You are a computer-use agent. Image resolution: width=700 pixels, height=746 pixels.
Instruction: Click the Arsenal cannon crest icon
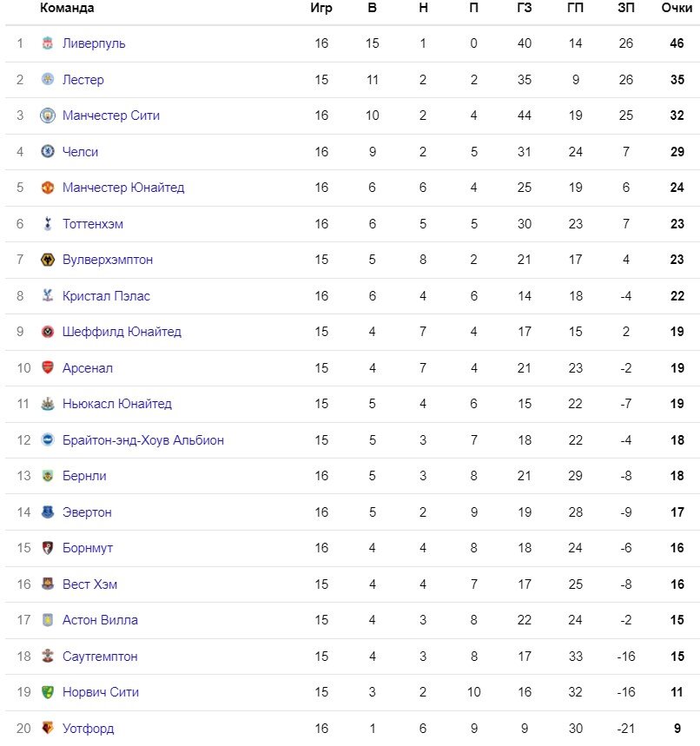click(48, 367)
